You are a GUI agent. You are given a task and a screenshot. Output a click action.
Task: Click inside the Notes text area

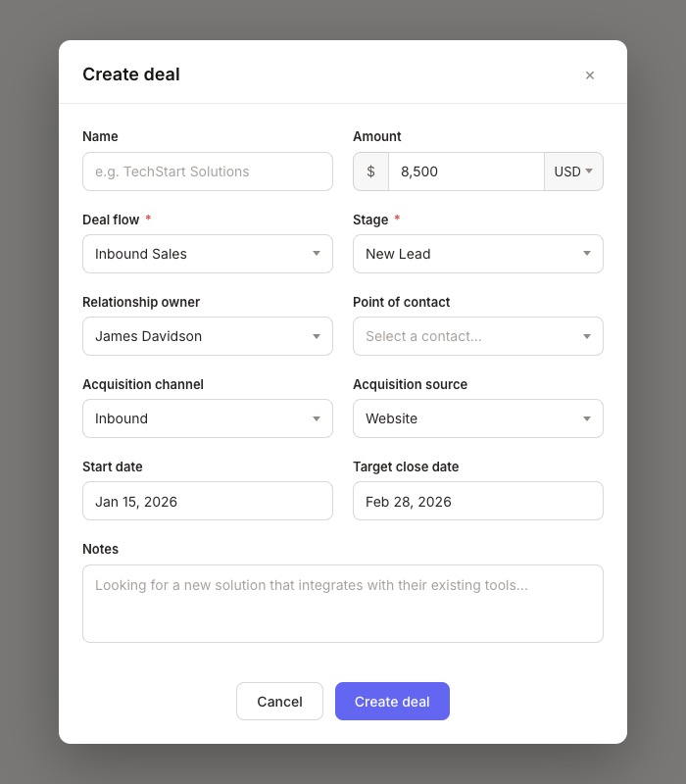343,603
